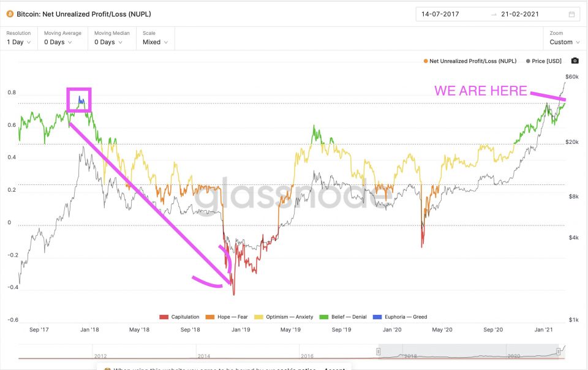Click the Bitcoin logo icon
This screenshot has width=588, height=370.
(x=10, y=13)
